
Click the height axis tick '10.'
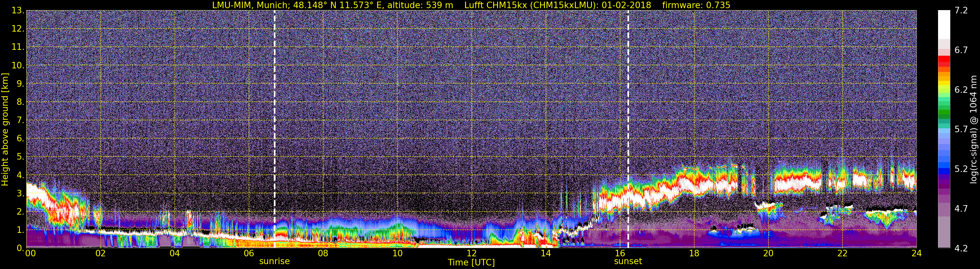tap(18, 65)
